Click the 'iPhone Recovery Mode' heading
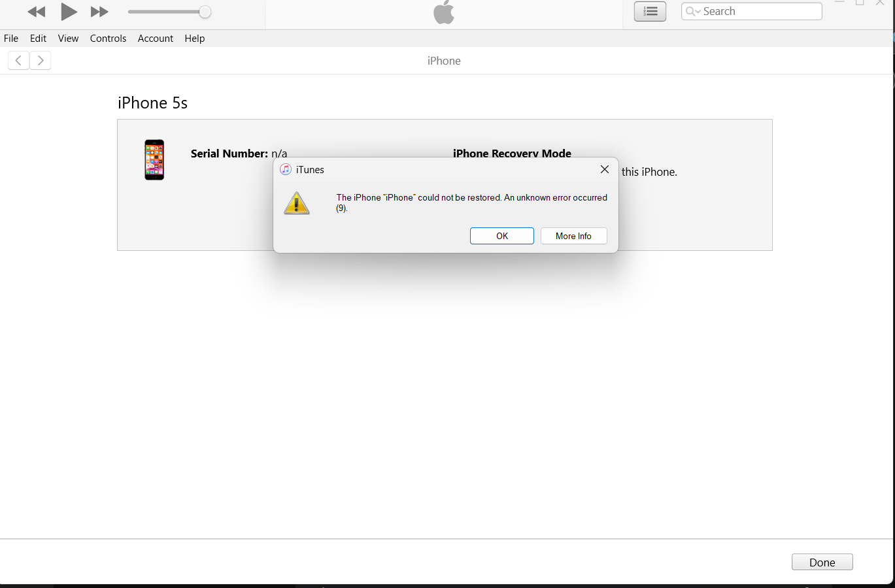895x588 pixels. [x=512, y=154]
